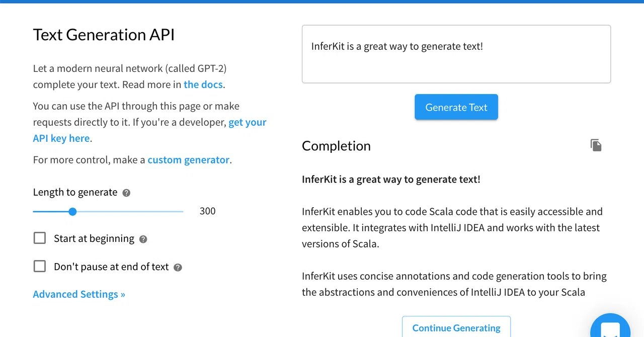Viewport: 644px width, 337px height.
Task: Copy the completion text using the copy icon
Action: [x=596, y=145]
